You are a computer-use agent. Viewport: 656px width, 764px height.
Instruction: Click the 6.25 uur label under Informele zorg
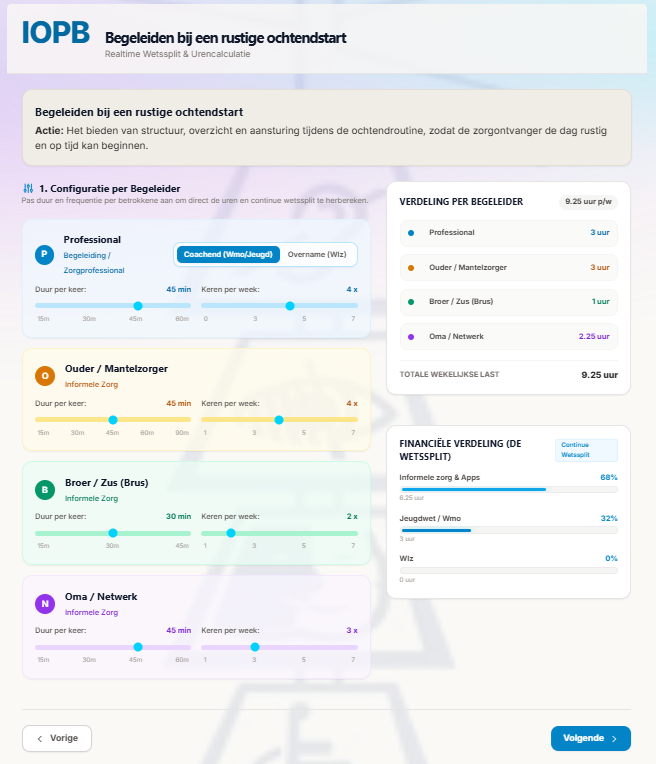tap(412, 498)
